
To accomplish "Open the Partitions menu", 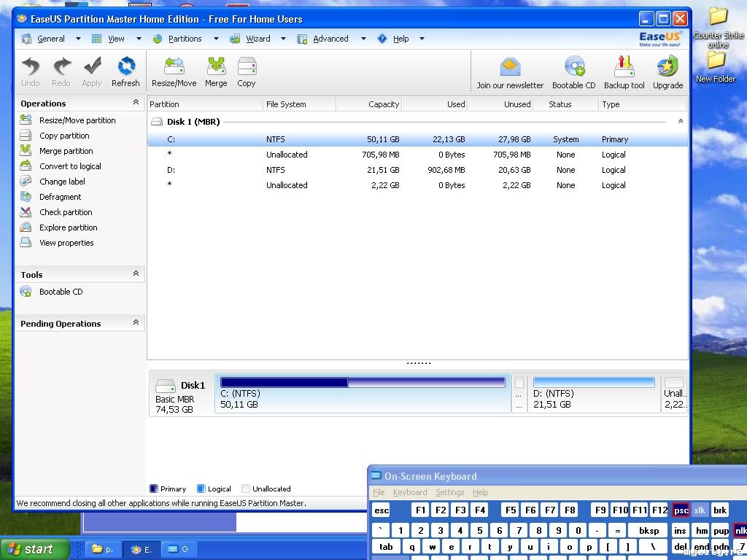I will pyautogui.click(x=185, y=39).
